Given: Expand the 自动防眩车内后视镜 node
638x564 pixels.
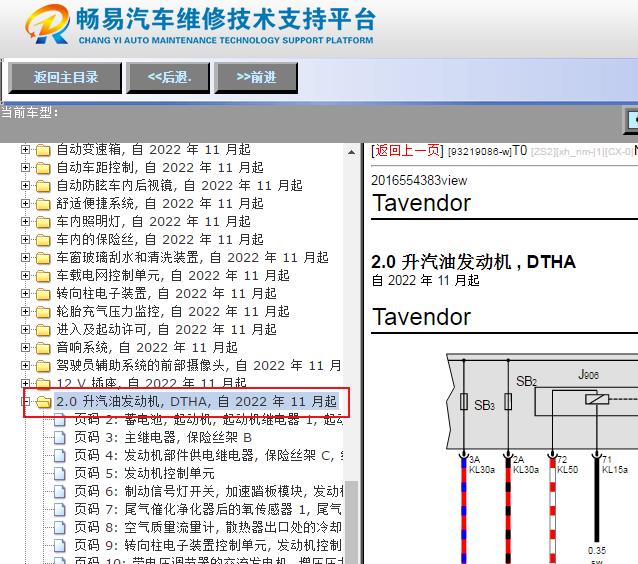Looking at the screenshot, I should point(26,186).
